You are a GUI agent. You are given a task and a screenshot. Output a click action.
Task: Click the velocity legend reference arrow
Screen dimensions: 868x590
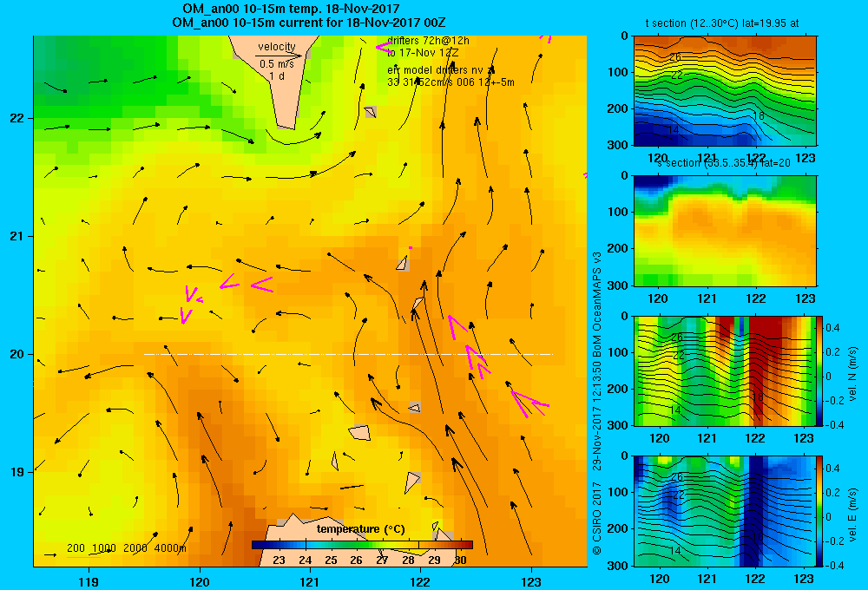(x=279, y=56)
